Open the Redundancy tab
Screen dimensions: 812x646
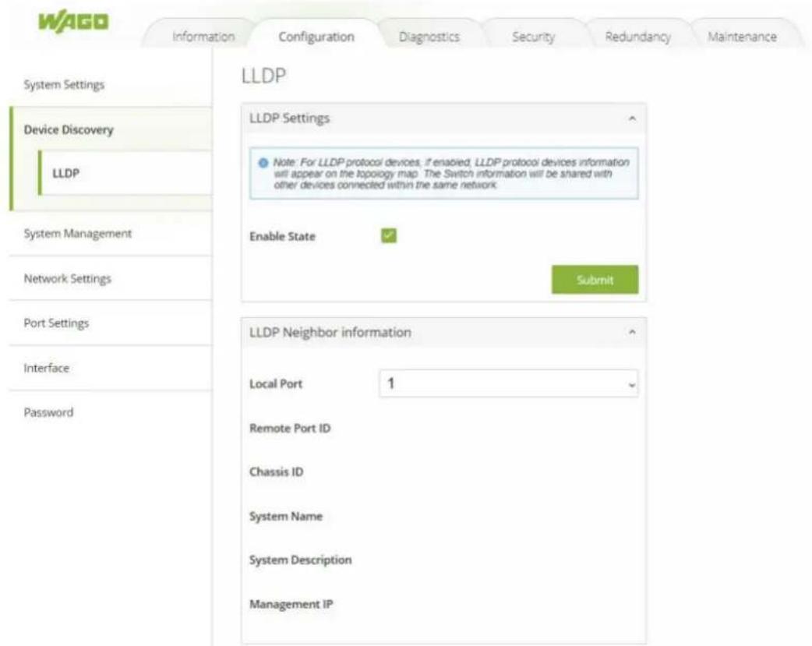pyautogui.click(x=637, y=37)
